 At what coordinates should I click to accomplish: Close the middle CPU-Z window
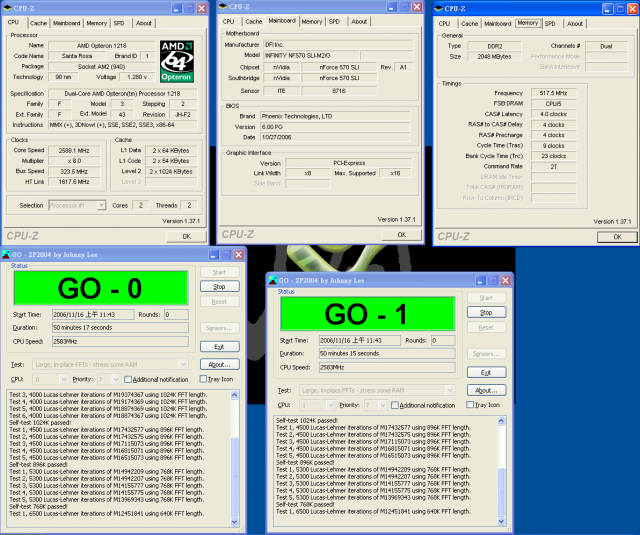(417, 7)
